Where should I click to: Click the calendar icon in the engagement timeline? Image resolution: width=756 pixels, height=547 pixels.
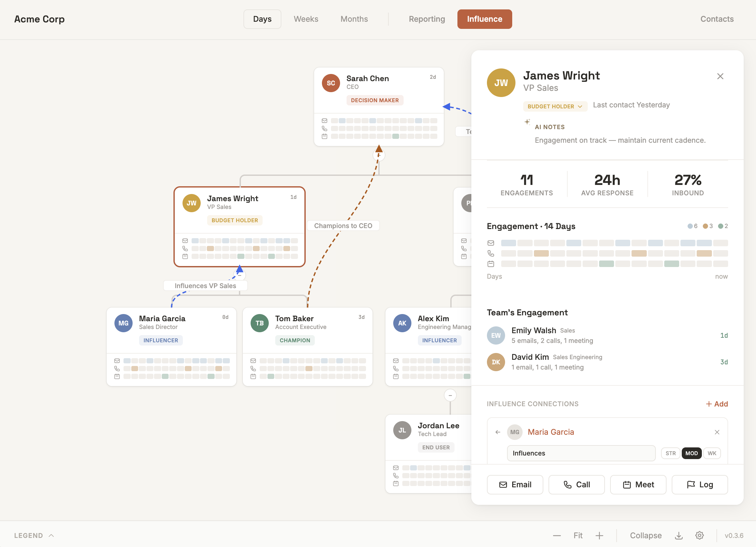pyautogui.click(x=491, y=263)
